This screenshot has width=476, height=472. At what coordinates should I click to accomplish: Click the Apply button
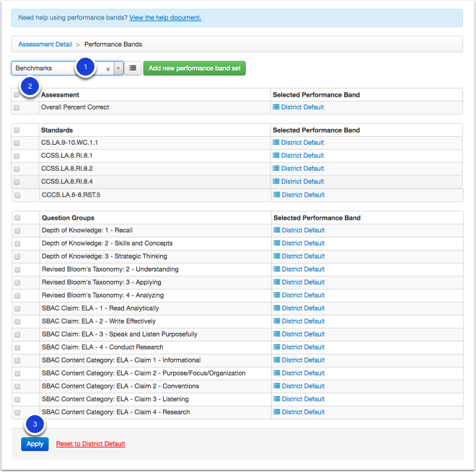(x=35, y=444)
